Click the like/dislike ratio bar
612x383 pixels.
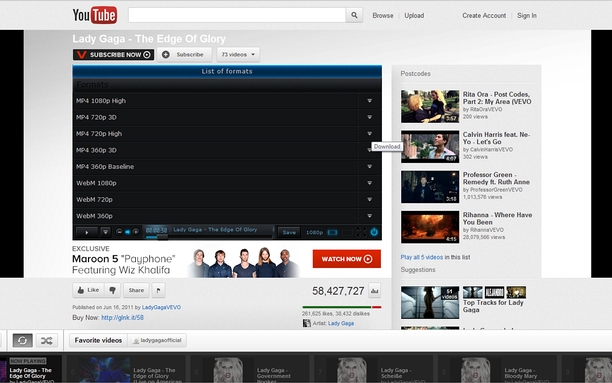342,307
